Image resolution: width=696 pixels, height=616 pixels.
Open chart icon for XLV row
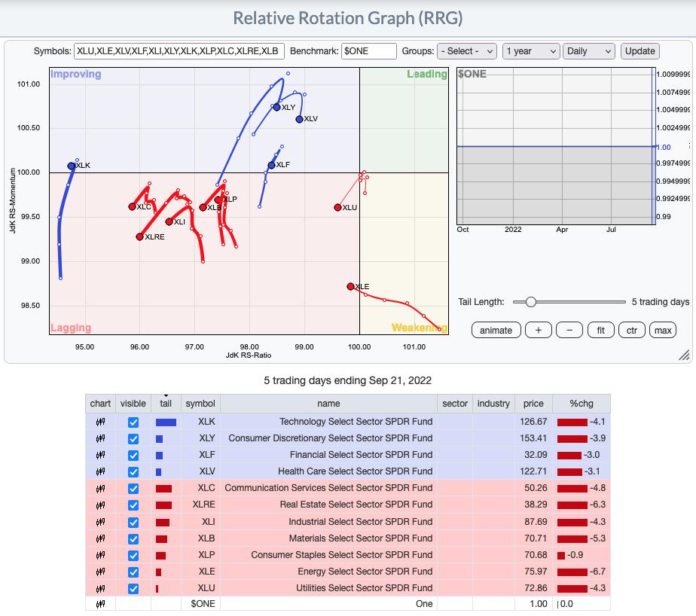click(101, 471)
